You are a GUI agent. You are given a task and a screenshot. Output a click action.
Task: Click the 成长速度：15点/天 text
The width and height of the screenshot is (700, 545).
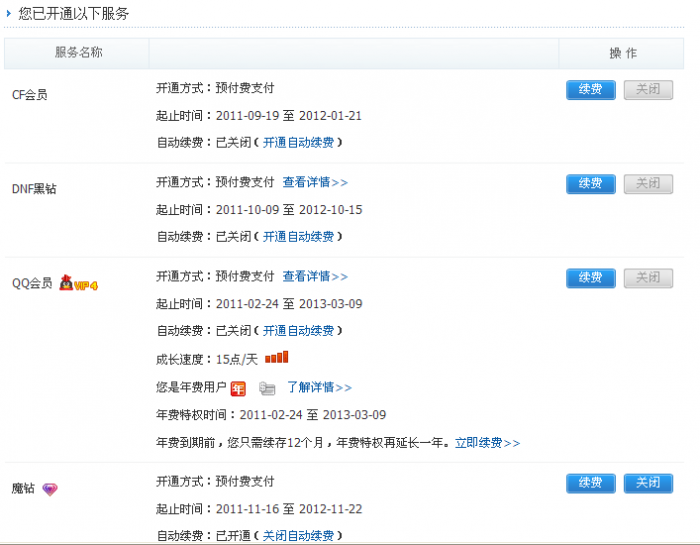[207, 359]
